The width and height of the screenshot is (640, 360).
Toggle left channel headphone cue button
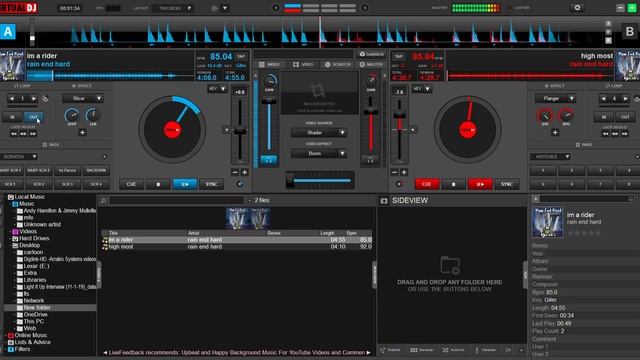[269, 160]
